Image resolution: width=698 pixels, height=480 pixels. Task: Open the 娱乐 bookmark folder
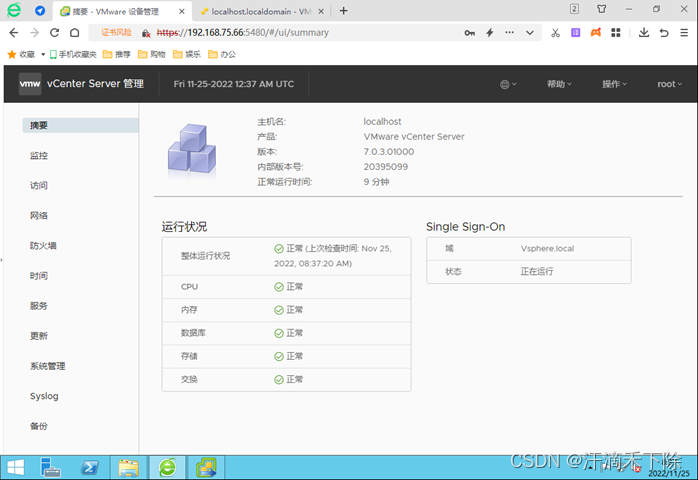(x=187, y=54)
